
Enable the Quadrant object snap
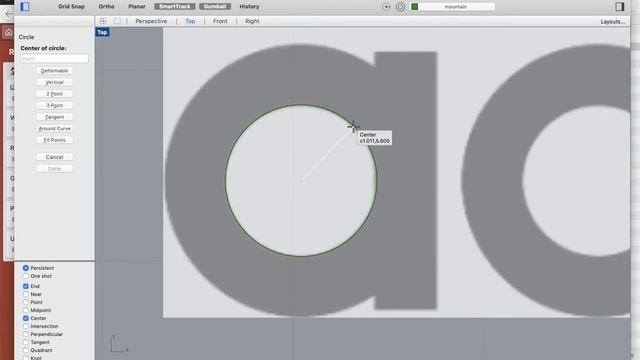pyautogui.click(x=26, y=350)
